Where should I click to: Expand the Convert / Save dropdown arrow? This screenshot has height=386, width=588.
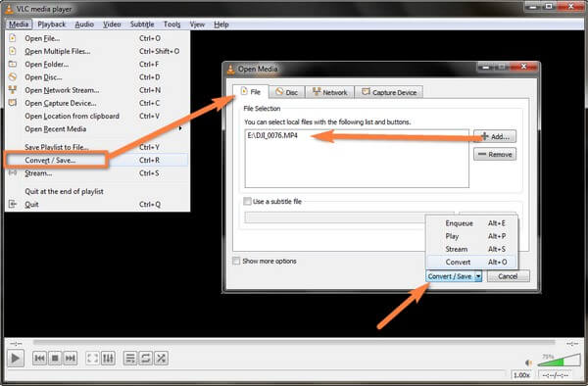(478, 276)
